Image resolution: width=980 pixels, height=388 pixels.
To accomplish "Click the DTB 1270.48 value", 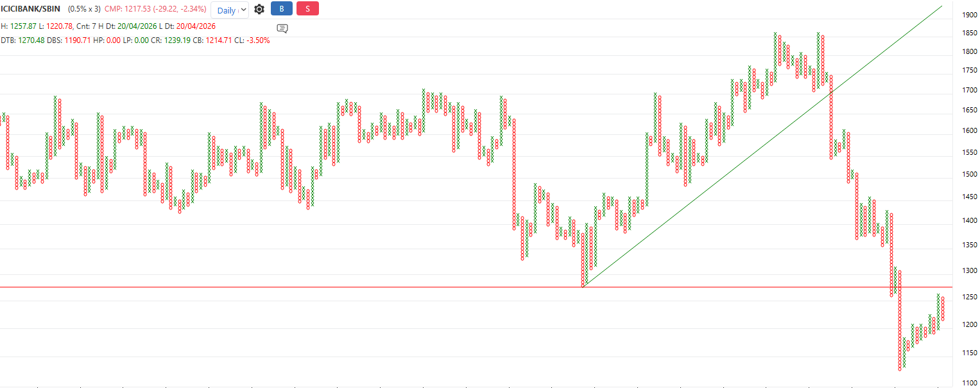I will 31,40.
